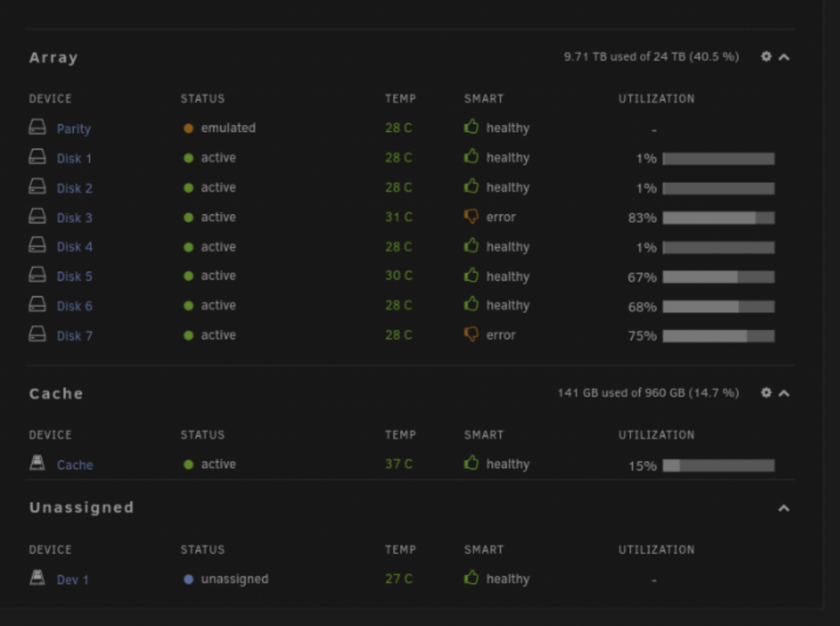Image resolution: width=840 pixels, height=626 pixels.
Task: Click Disk 6 utilization bar at 68%
Action: (x=718, y=307)
